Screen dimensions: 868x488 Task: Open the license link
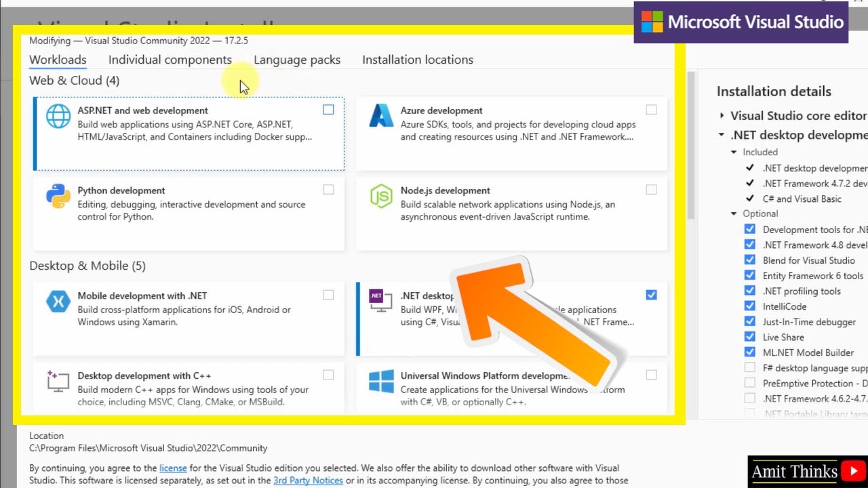pos(173,468)
